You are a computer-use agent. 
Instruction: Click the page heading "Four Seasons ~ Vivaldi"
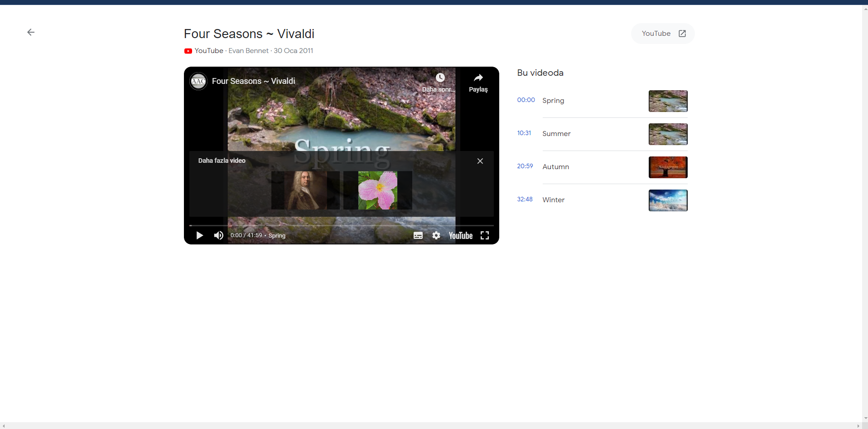[249, 34]
